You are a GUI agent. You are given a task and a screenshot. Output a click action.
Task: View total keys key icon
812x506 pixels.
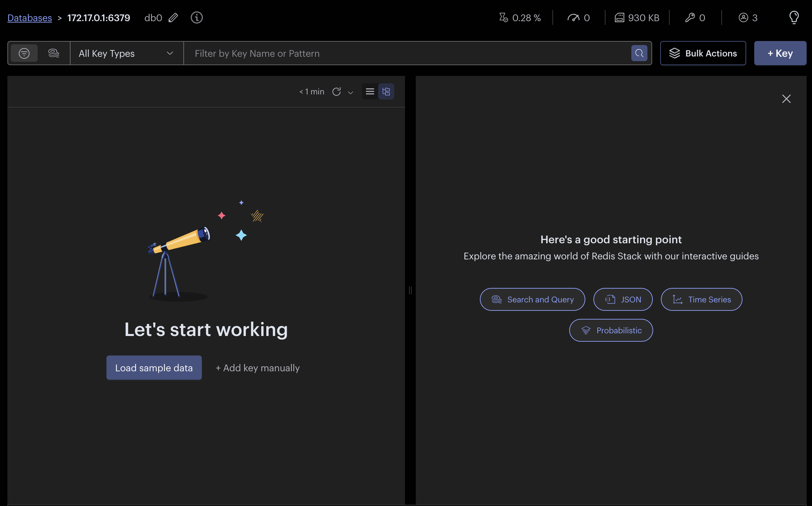click(x=690, y=17)
